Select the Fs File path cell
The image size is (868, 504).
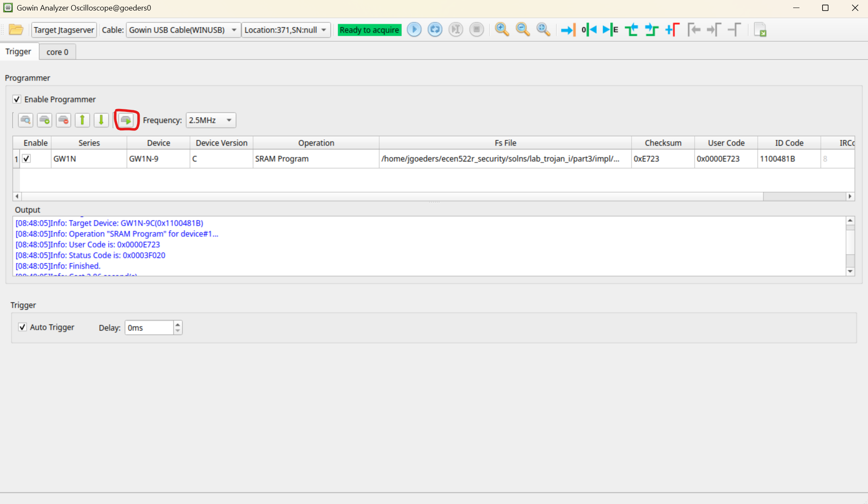(505, 159)
